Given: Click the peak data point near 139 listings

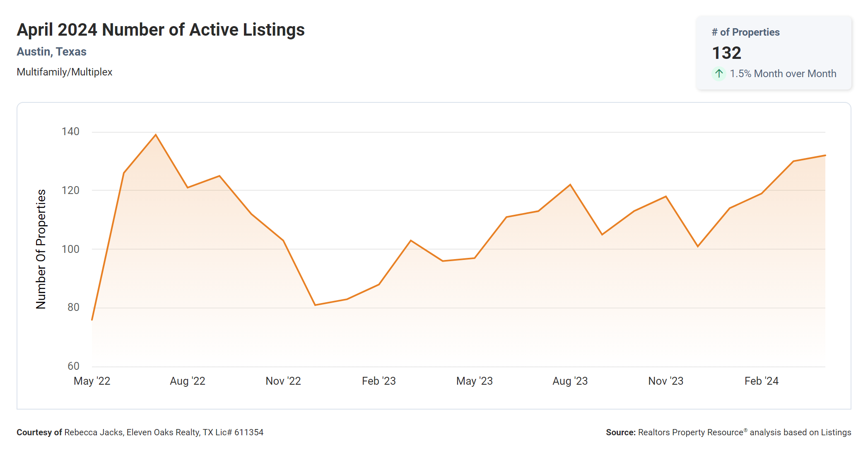Looking at the screenshot, I should click(156, 135).
